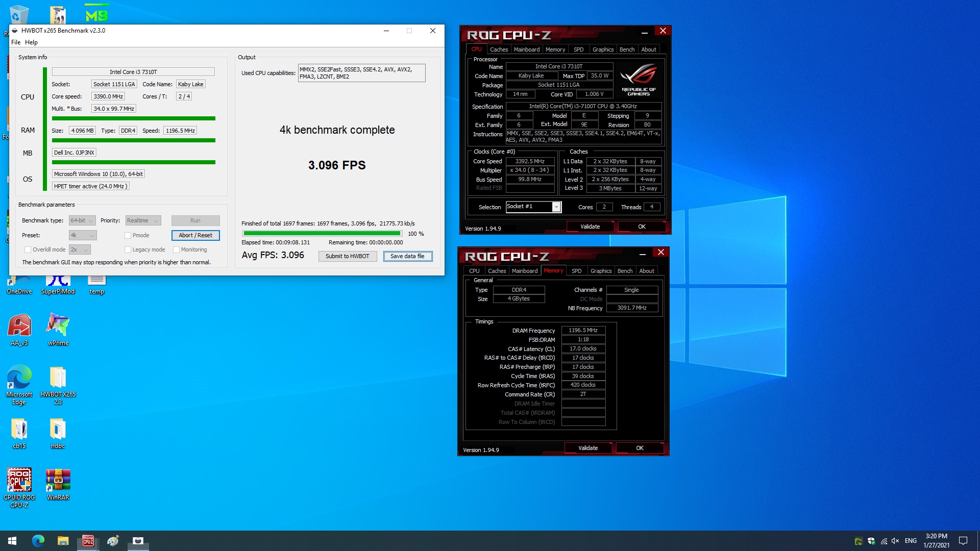Click Submit to HWBOT button
The width and height of the screenshot is (980, 551).
[348, 257]
